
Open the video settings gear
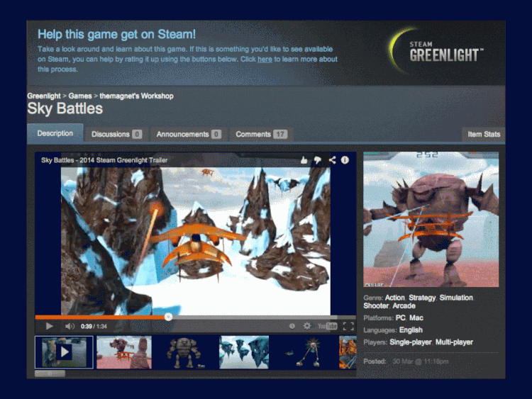(x=306, y=326)
